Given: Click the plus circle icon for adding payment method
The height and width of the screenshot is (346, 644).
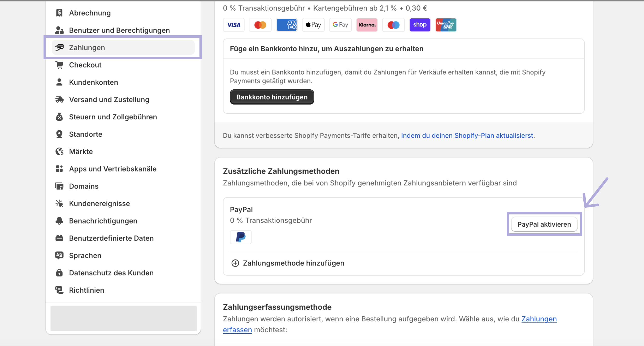Looking at the screenshot, I should 235,263.
